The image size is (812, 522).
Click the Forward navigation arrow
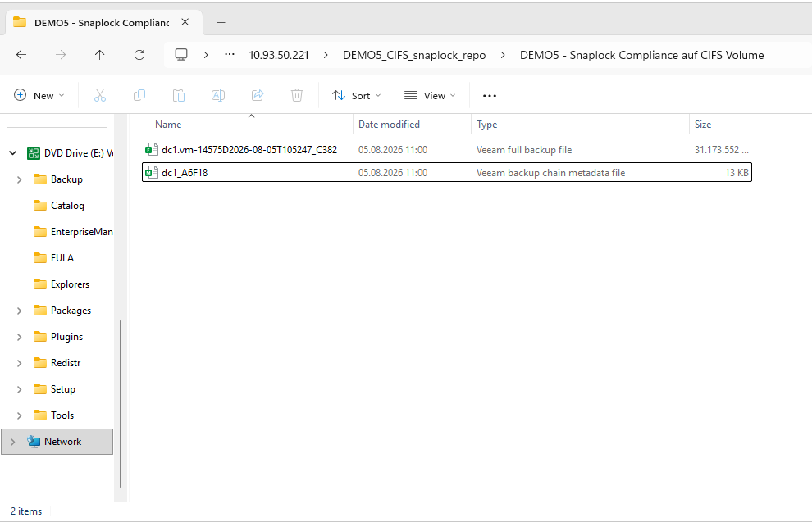coord(61,55)
